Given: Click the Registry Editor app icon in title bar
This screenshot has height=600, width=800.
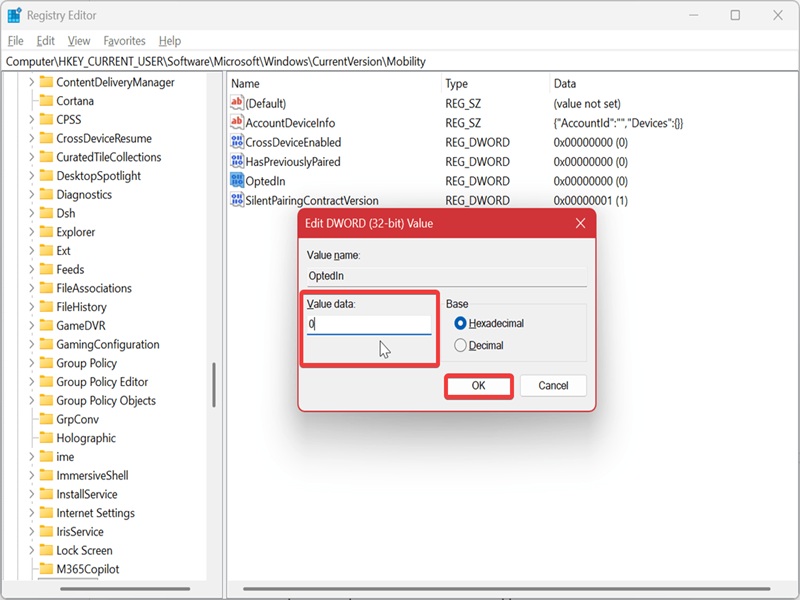Looking at the screenshot, I should coord(14,15).
